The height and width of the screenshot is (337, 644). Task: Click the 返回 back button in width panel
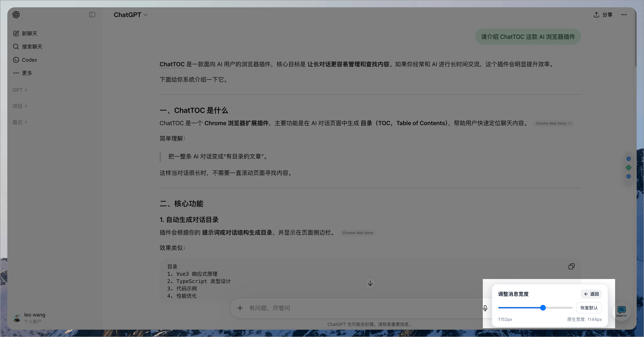(x=591, y=294)
